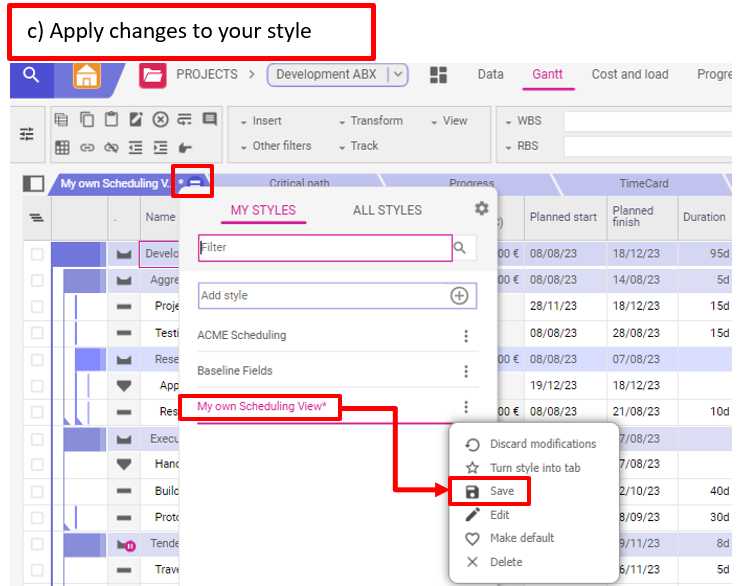This screenshot has width=738, height=586.
Task: Open the styles settings gear
Action: point(481,208)
